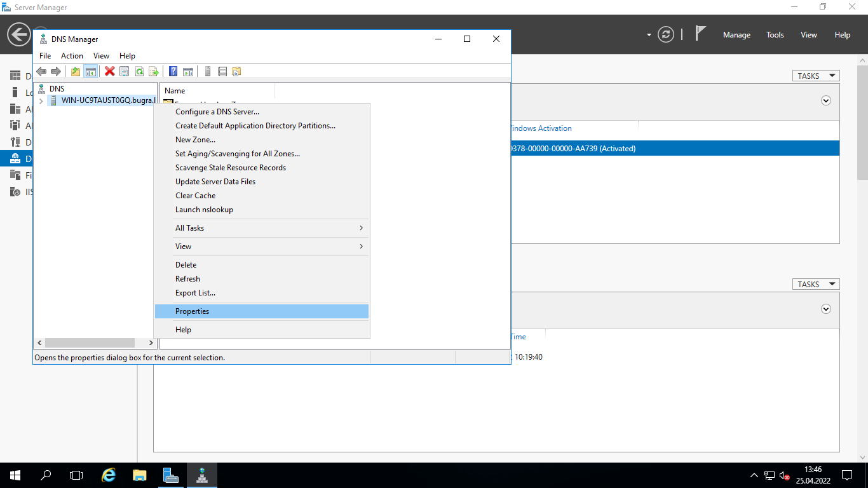868x488 pixels.
Task: Expand the WIN-UC9TAUST0GQ server tree node
Action: [x=41, y=100]
